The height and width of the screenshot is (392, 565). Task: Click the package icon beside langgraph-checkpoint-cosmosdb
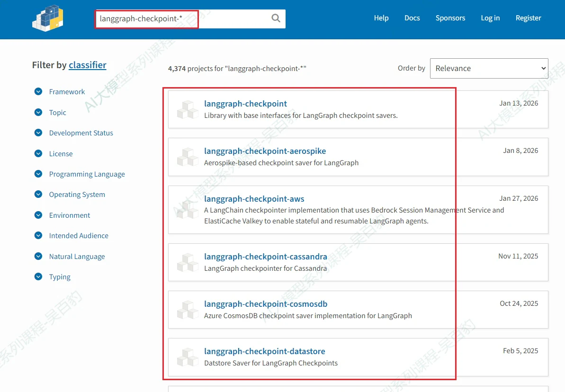(x=188, y=310)
